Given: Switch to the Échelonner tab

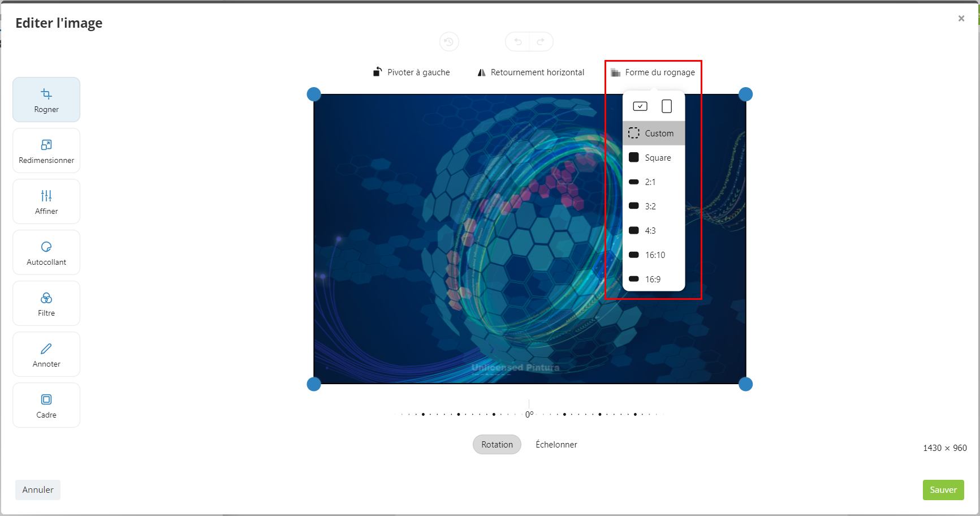Looking at the screenshot, I should click(556, 445).
